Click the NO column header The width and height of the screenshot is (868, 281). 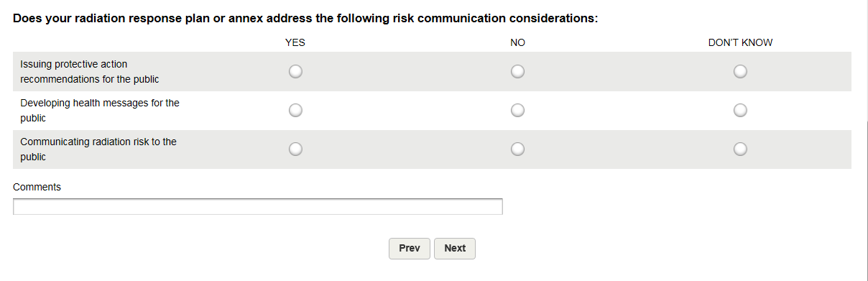[x=517, y=42]
